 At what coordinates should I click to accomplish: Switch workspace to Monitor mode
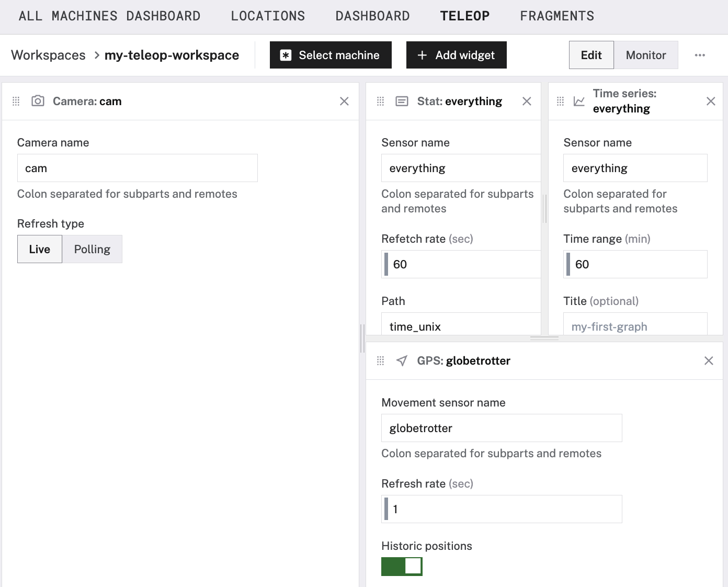pos(645,55)
